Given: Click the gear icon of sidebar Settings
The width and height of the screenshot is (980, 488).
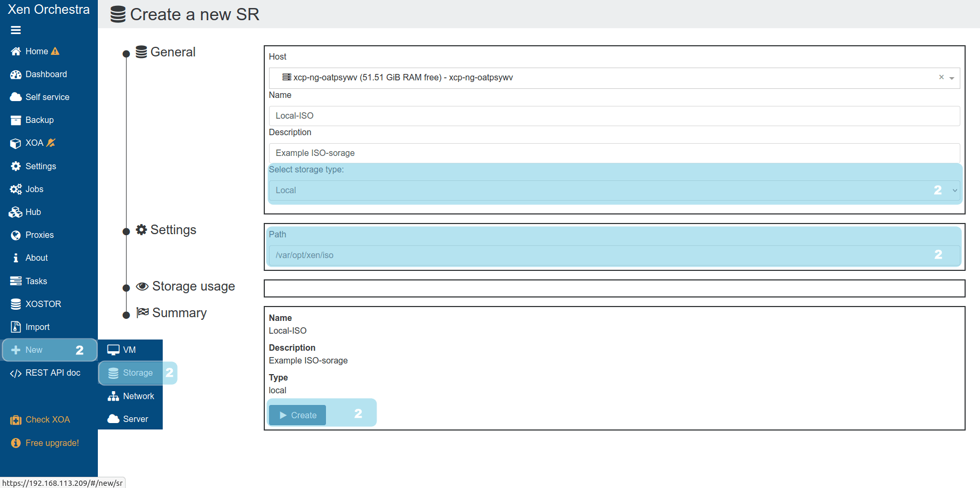Looking at the screenshot, I should [16, 166].
